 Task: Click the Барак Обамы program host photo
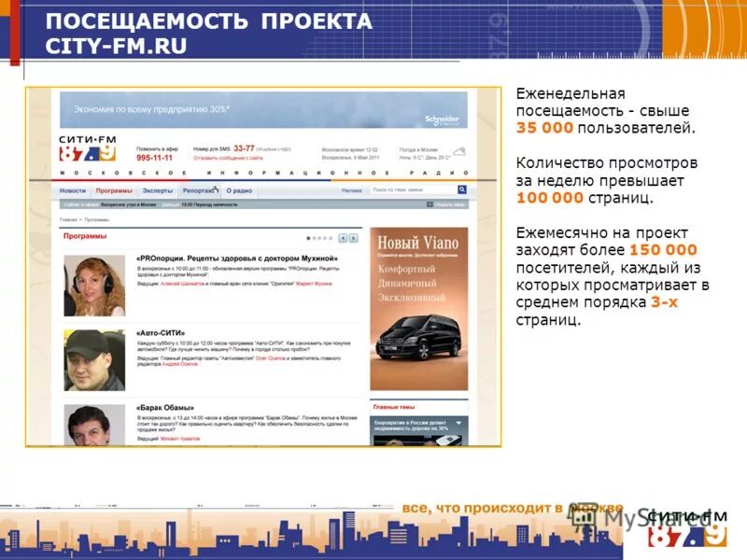(x=94, y=425)
